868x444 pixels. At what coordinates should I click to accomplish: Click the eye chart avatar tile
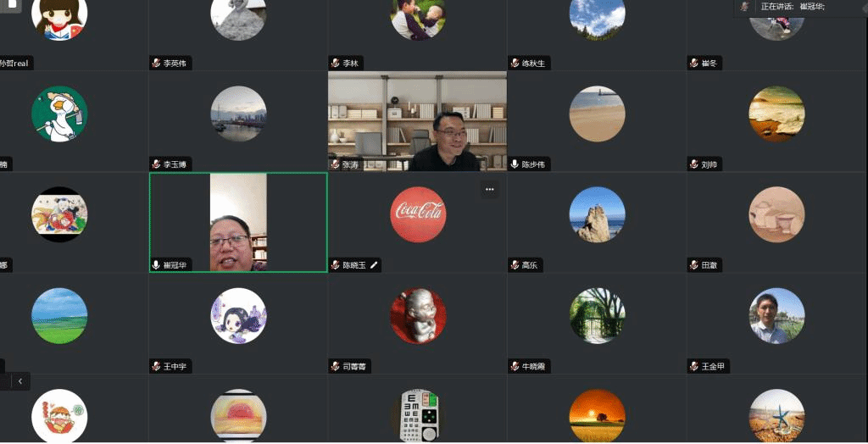(x=418, y=415)
